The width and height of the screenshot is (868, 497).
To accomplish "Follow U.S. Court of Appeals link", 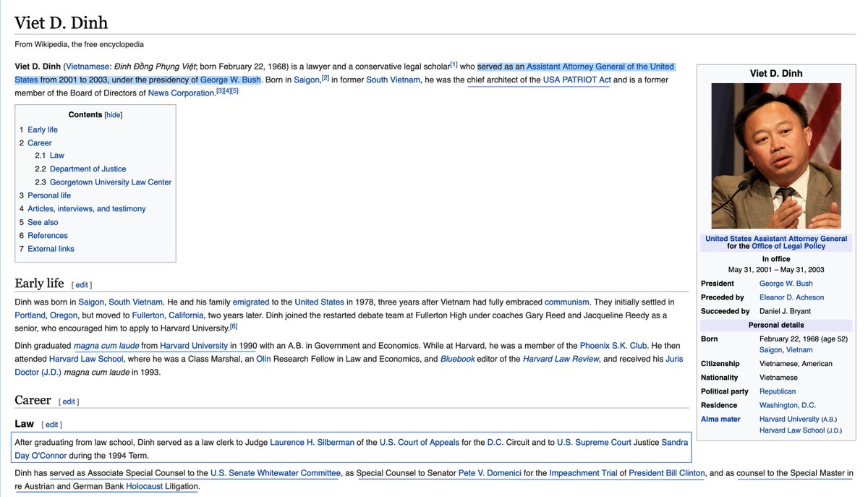I will pyautogui.click(x=420, y=443).
